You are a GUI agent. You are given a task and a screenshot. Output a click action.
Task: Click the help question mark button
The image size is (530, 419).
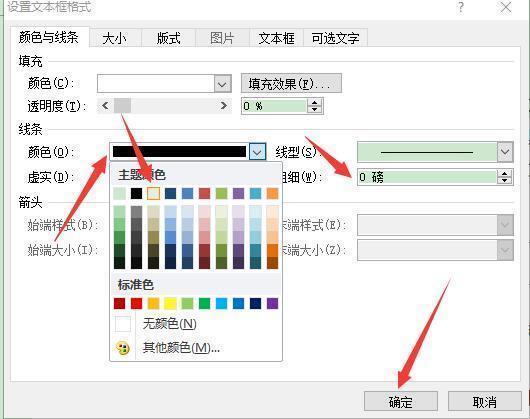point(460,7)
